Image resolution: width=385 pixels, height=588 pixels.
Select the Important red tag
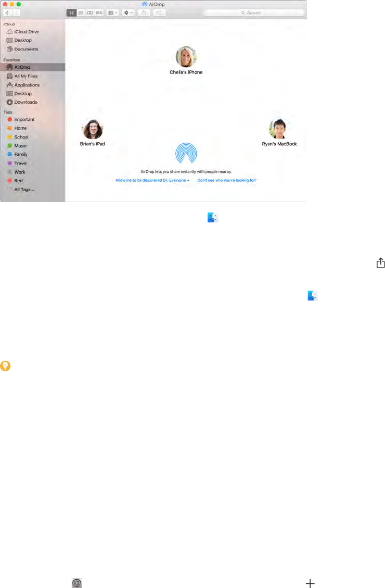(x=21, y=120)
